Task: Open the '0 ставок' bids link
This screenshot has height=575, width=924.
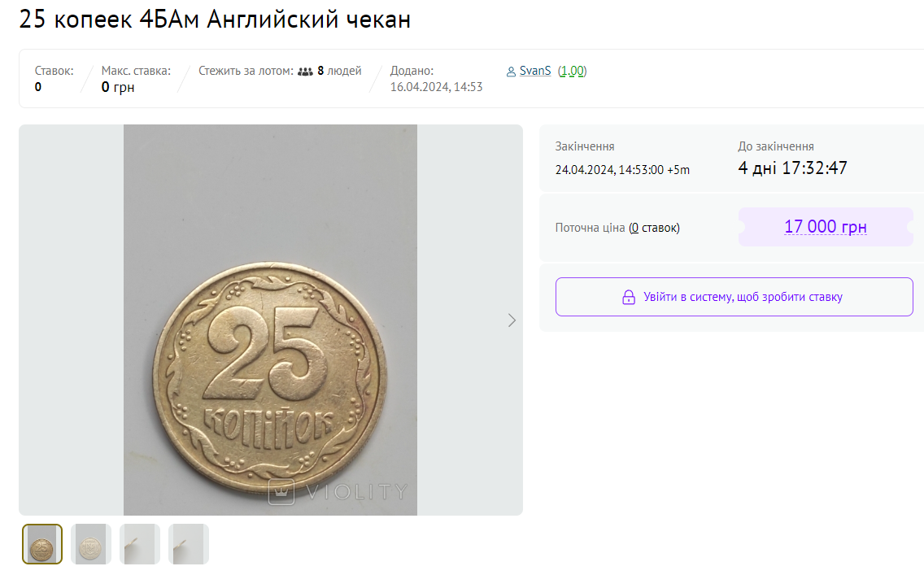Action: tap(654, 228)
